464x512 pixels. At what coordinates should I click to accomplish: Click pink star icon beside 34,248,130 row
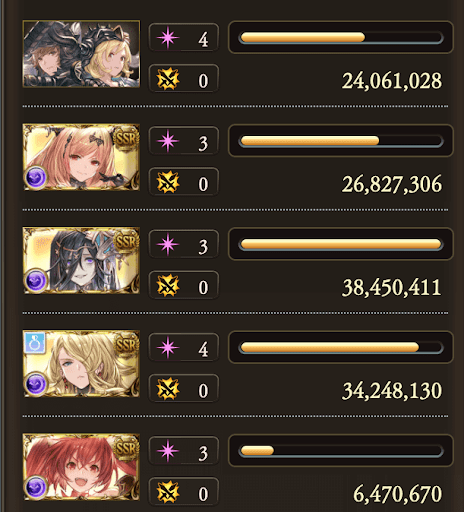[x=168, y=347]
